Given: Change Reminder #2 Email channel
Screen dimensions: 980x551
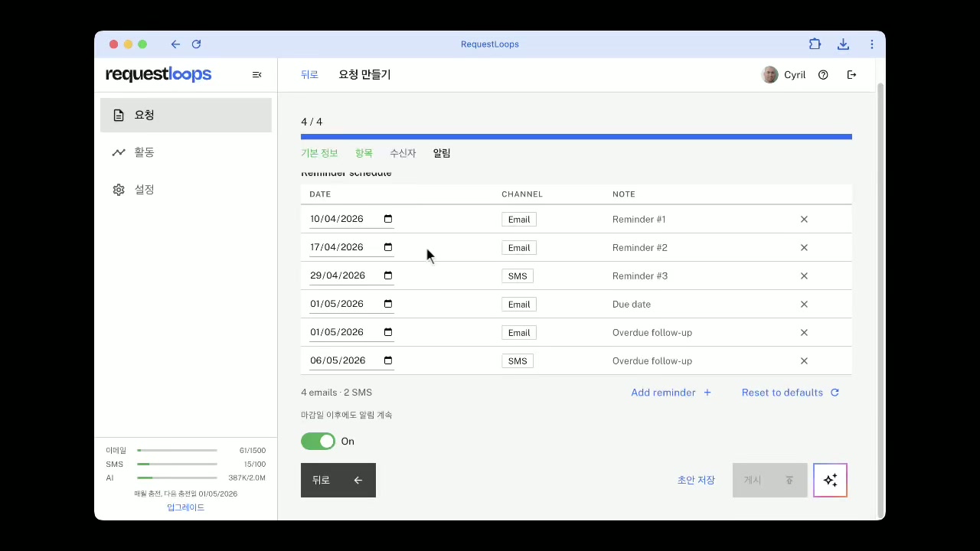Looking at the screenshot, I should pyautogui.click(x=518, y=248).
